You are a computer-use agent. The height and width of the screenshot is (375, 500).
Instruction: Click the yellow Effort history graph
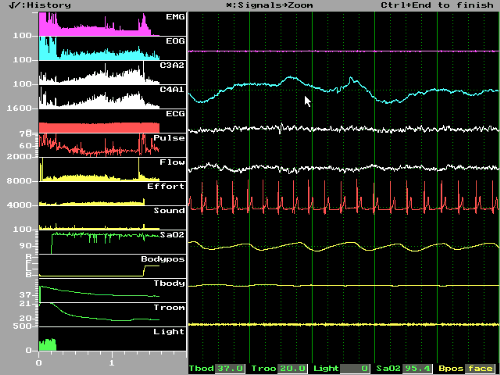[x=92, y=203]
